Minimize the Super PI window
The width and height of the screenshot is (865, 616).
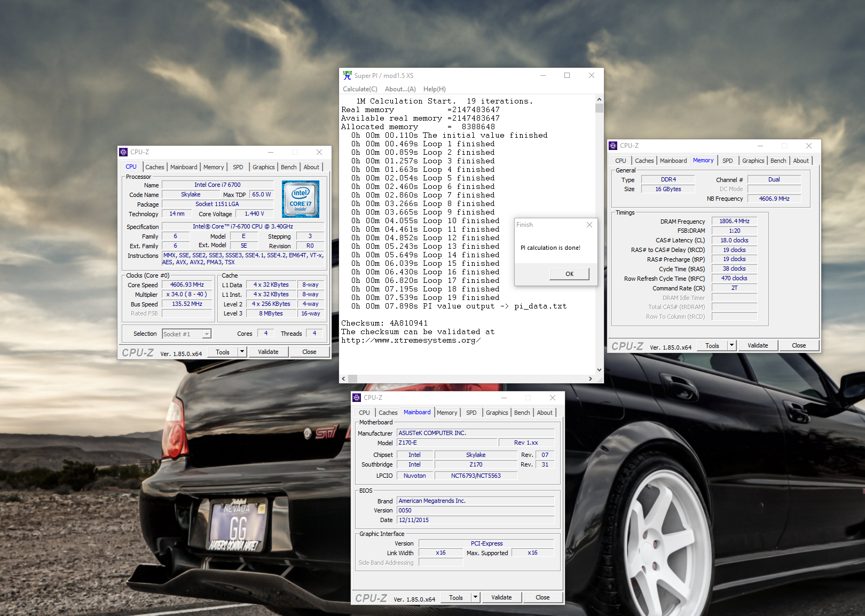click(x=543, y=75)
